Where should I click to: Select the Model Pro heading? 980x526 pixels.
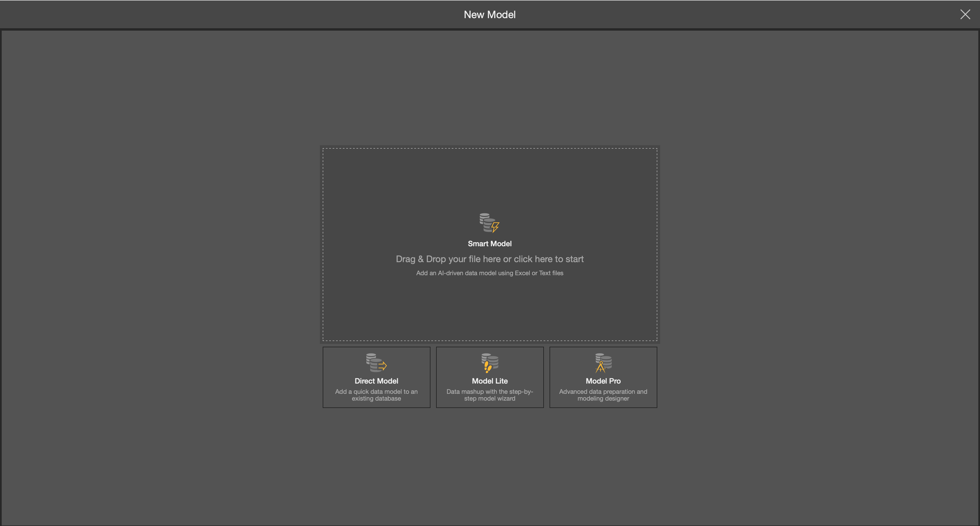[603, 381]
